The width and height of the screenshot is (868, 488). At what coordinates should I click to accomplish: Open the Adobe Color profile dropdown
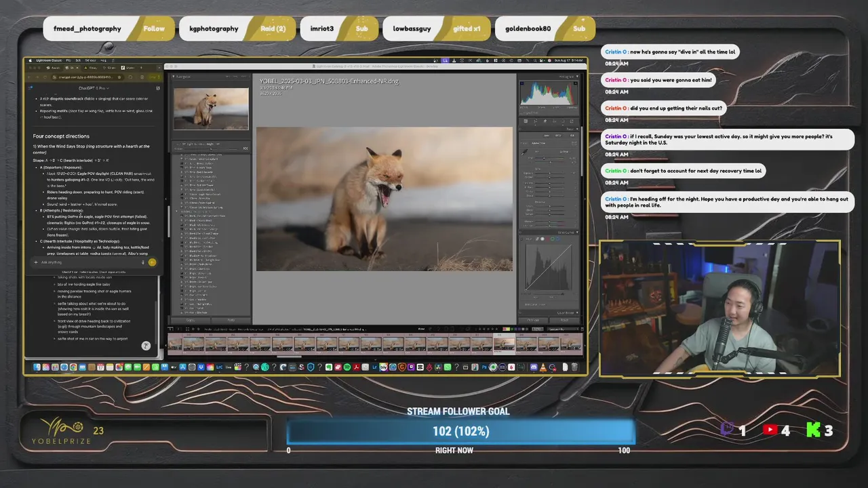(x=540, y=143)
